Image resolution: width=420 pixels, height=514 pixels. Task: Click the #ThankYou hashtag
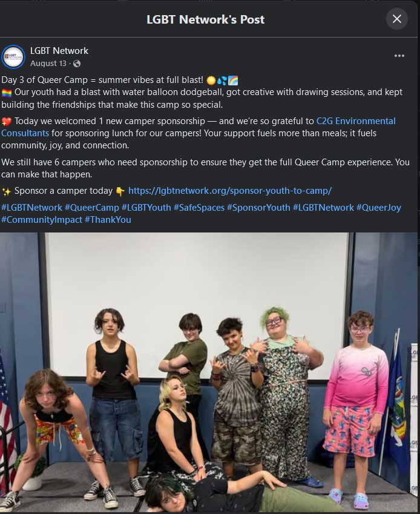click(108, 220)
